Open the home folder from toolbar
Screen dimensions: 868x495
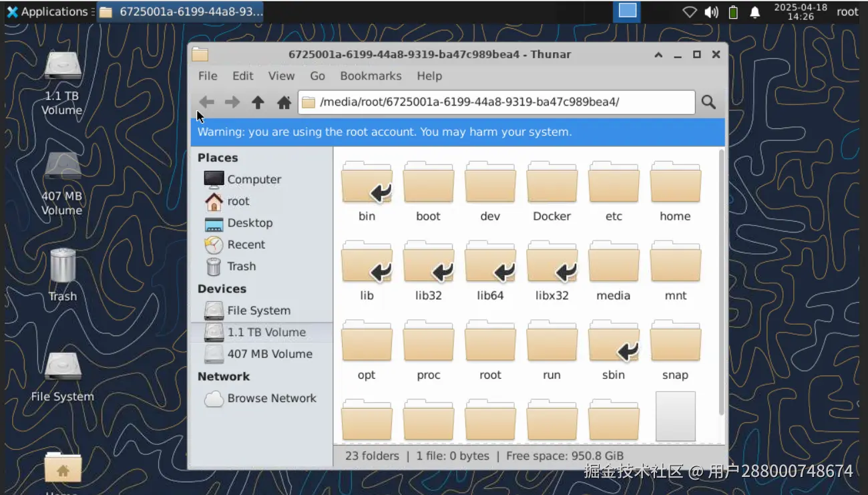tap(284, 102)
